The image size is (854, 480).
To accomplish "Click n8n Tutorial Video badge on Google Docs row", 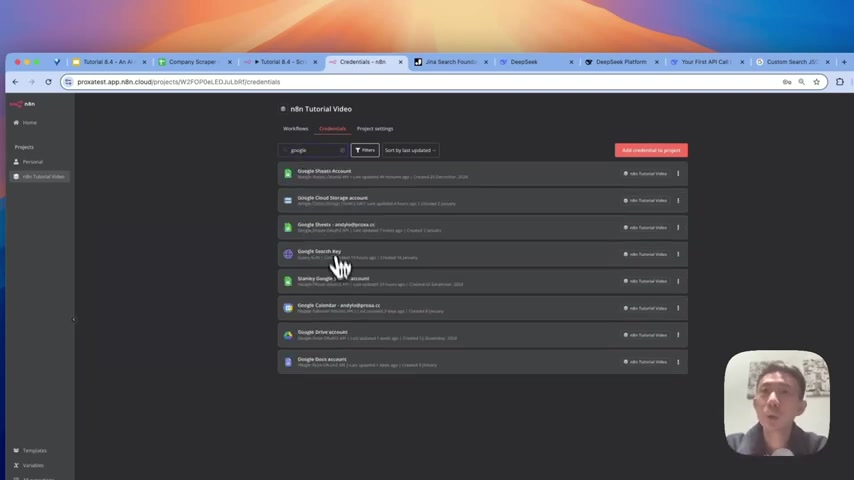I will (645, 362).
